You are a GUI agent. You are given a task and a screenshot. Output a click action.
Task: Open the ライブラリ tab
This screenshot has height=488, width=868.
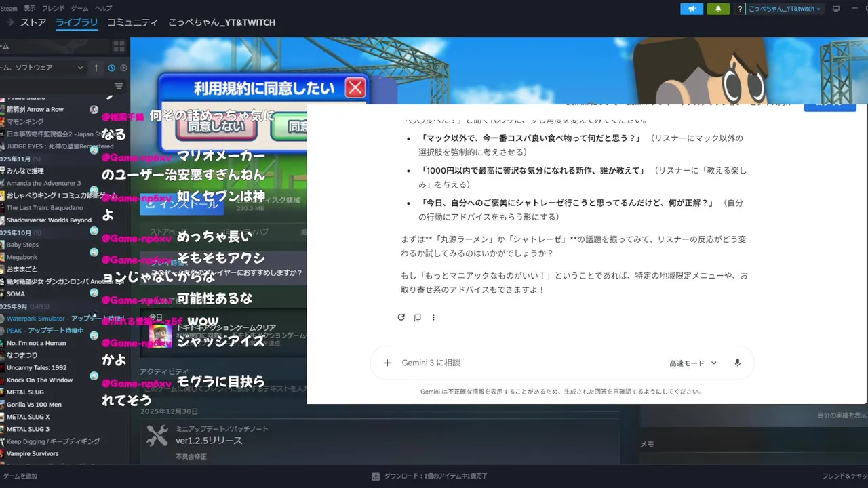77,22
